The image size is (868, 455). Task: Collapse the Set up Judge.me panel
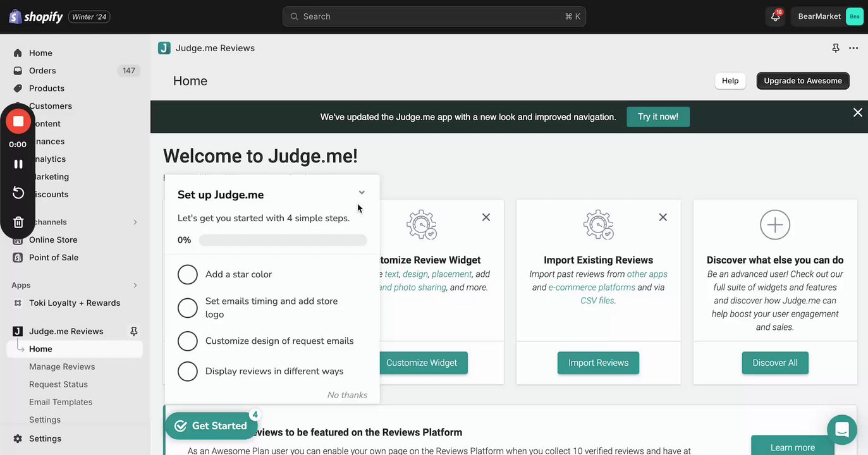[x=362, y=193]
